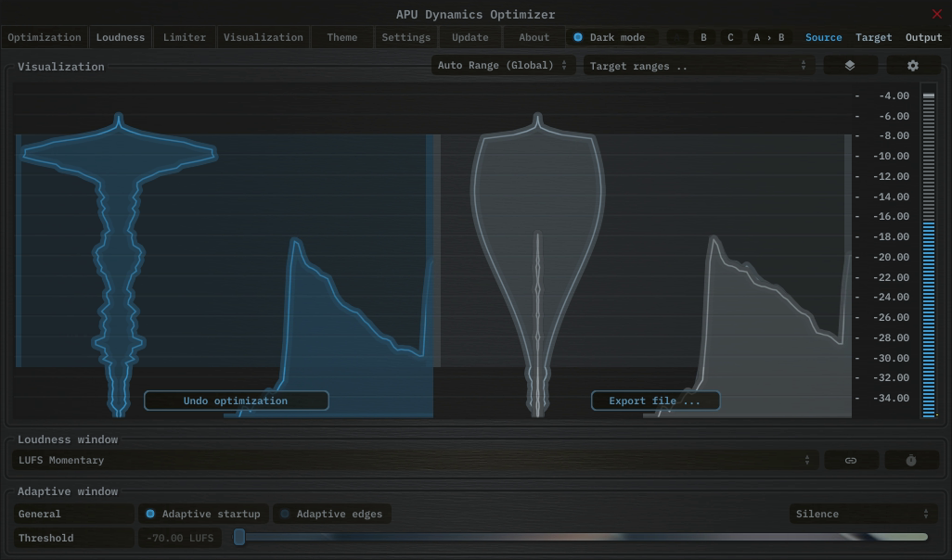This screenshot has height=560, width=952.
Task: Switch to the Limiter tab
Action: pos(185,38)
